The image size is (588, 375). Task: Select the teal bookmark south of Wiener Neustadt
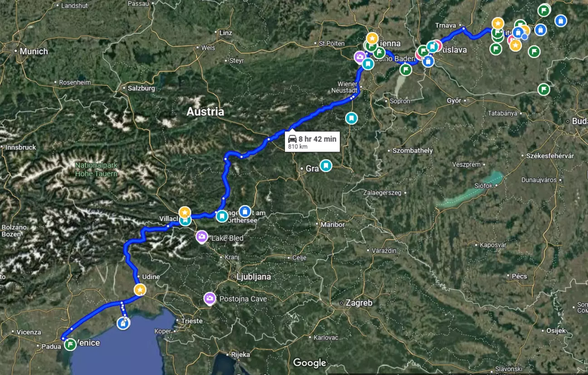click(x=351, y=118)
